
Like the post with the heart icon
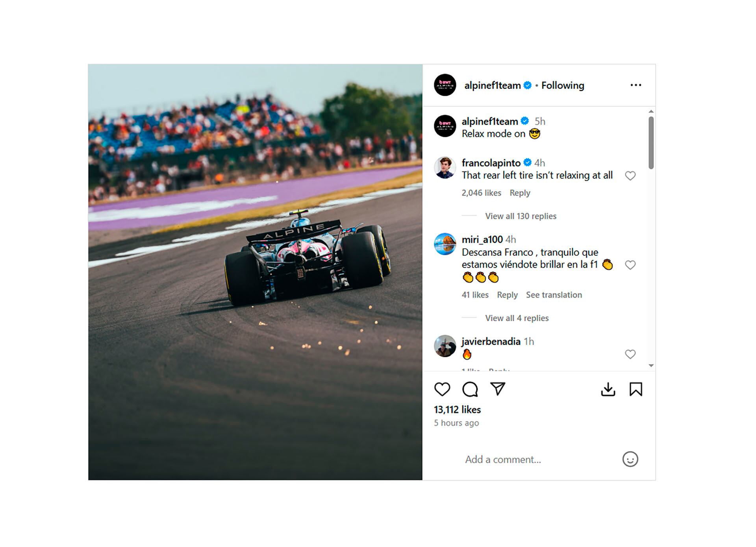[442, 389]
